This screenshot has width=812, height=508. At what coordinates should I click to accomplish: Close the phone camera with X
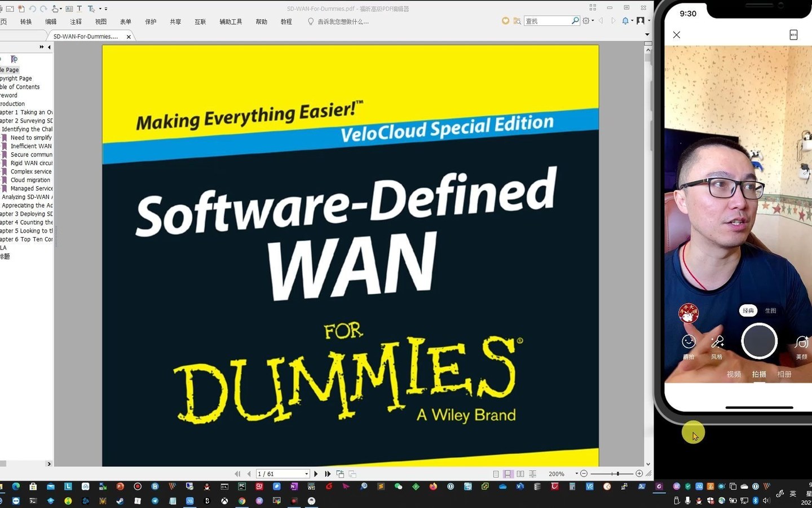click(x=677, y=35)
